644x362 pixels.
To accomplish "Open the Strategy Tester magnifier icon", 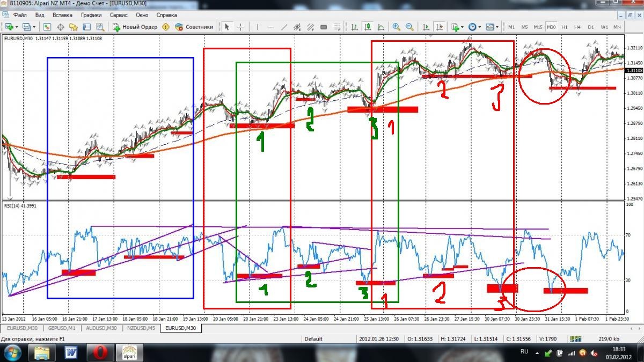I will point(100,27).
